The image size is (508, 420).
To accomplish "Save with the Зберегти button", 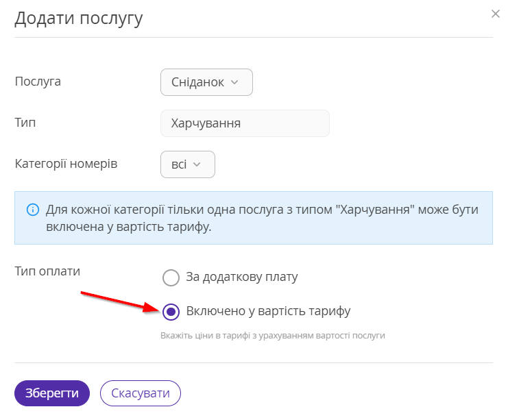I will tap(52, 393).
